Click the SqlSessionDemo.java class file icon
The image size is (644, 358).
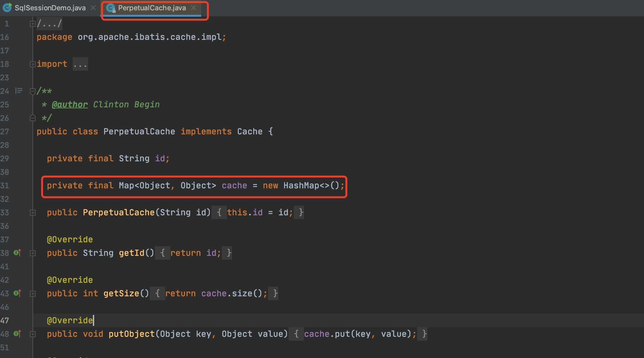click(x=7, y=8)
